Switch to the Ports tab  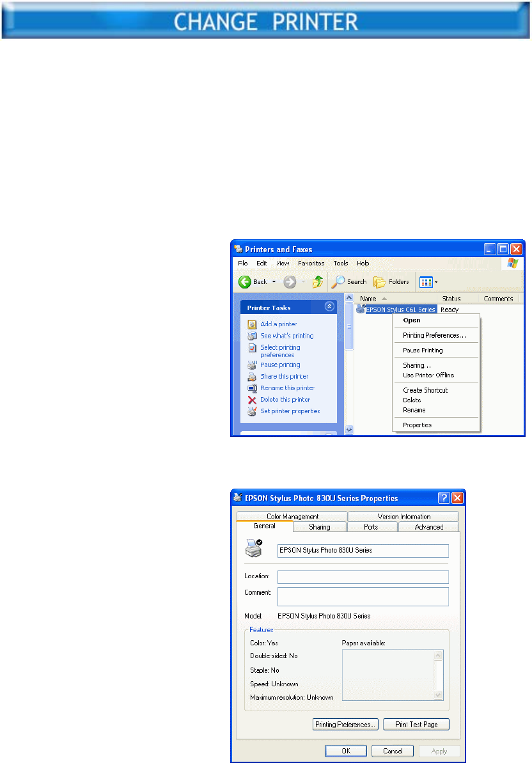tap(371, 527)
